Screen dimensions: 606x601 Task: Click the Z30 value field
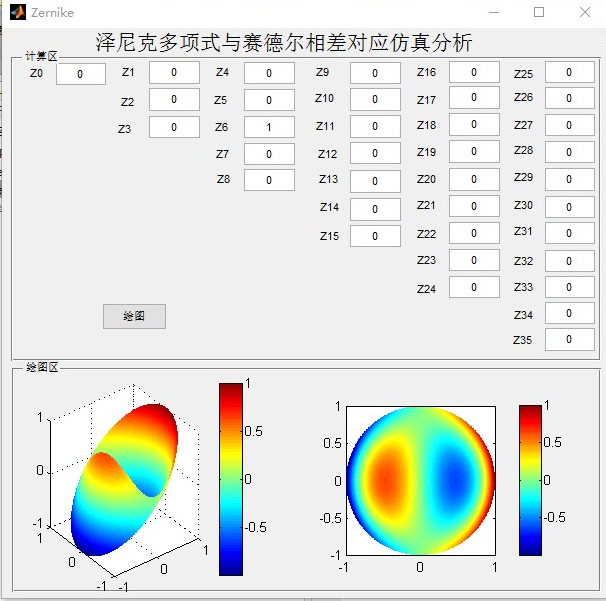(570, 207)
